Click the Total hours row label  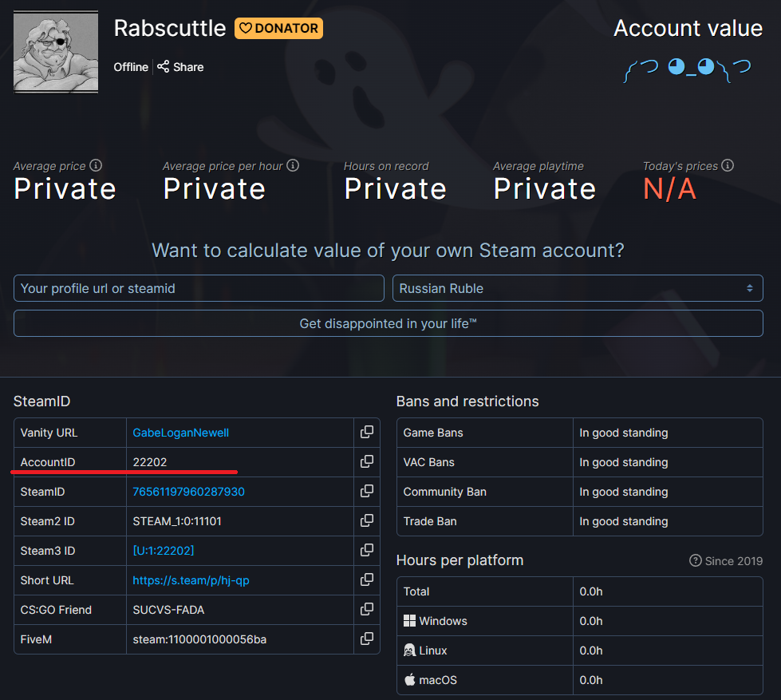click(416, 591)
